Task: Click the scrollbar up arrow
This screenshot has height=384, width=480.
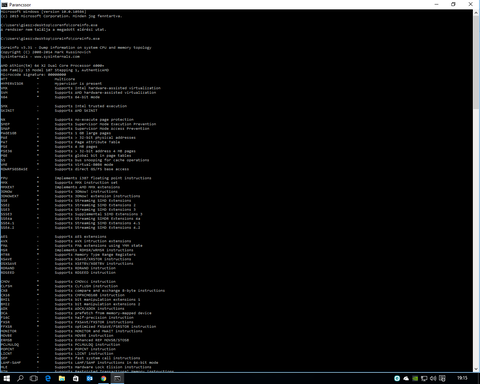Action: [x=476, y=12]
